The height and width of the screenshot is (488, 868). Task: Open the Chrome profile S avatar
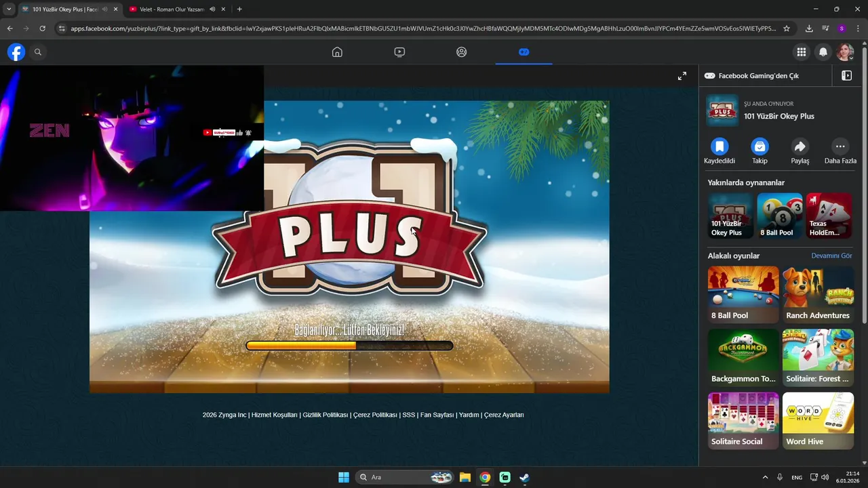point(842,28)
